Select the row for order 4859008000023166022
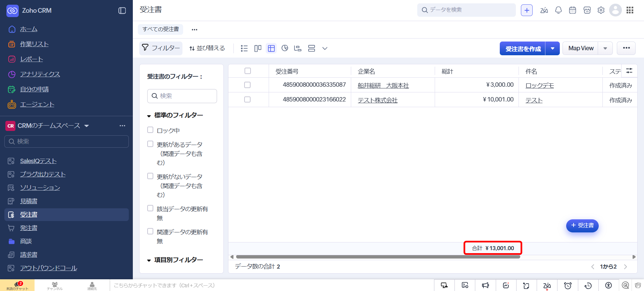Viewport: 644px width, 291px height. (x=248, y=99)
